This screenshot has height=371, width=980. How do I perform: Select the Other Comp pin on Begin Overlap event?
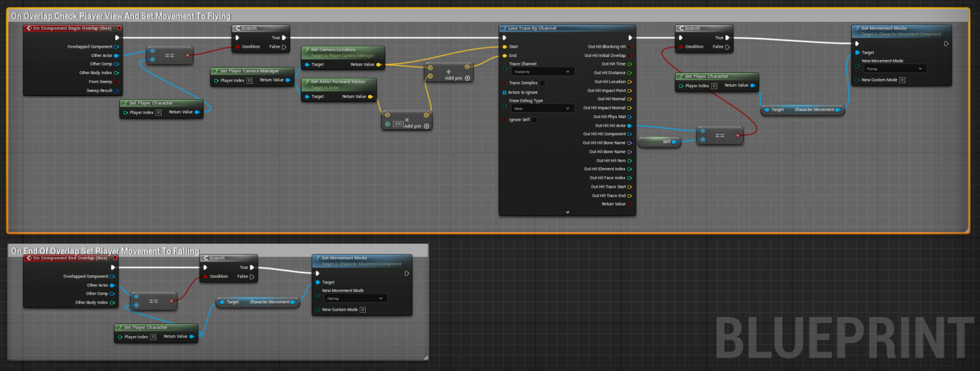[116, 64]
